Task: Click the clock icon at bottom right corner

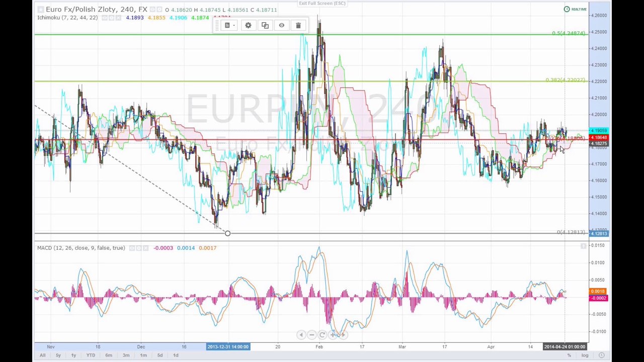Action: [602, 355]
